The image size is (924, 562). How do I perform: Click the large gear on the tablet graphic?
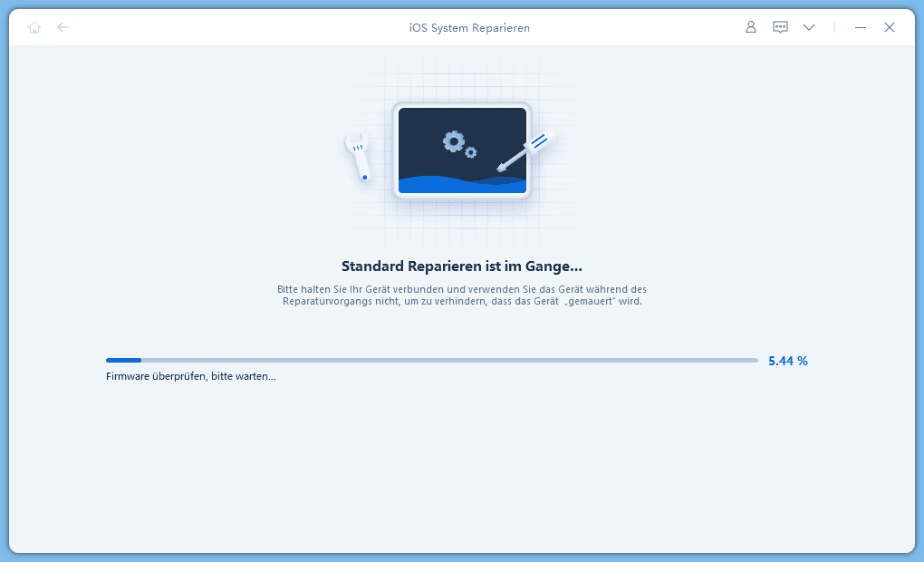click(453, 140)
